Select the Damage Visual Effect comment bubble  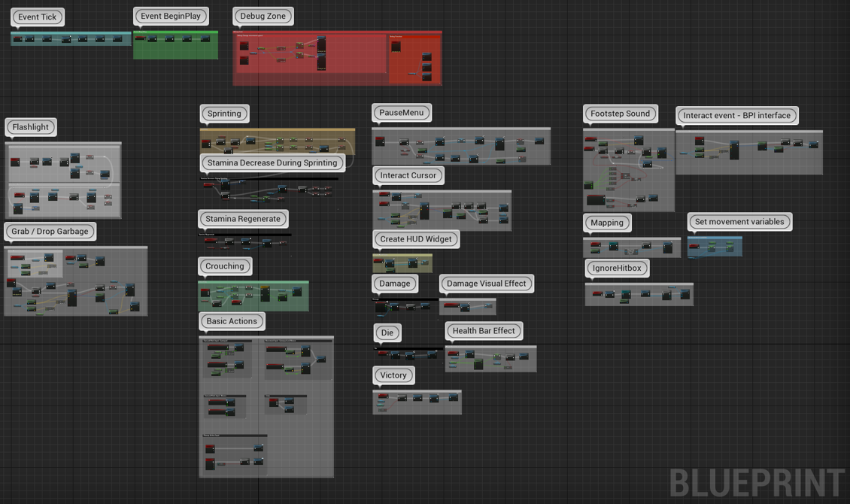487,284
